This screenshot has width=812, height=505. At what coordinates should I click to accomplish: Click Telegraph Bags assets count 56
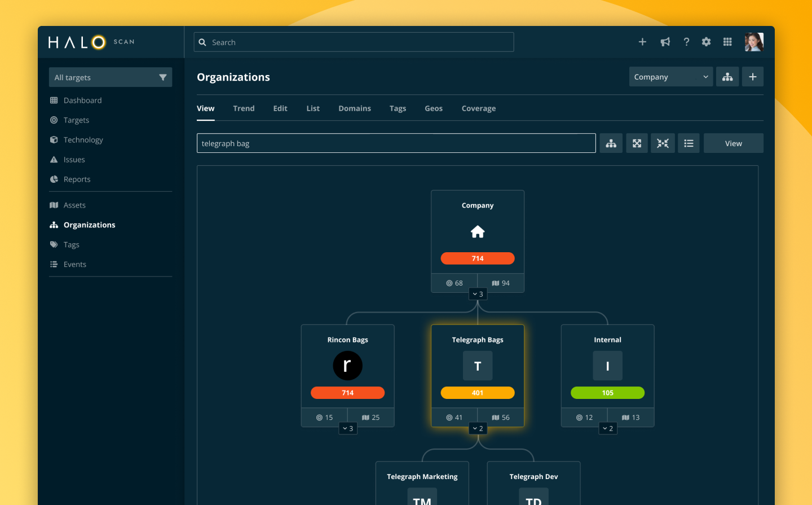click(501, 418)
